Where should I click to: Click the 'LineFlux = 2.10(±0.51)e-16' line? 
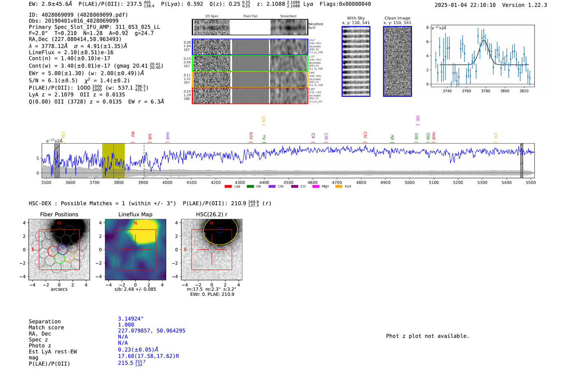point(71,52)
